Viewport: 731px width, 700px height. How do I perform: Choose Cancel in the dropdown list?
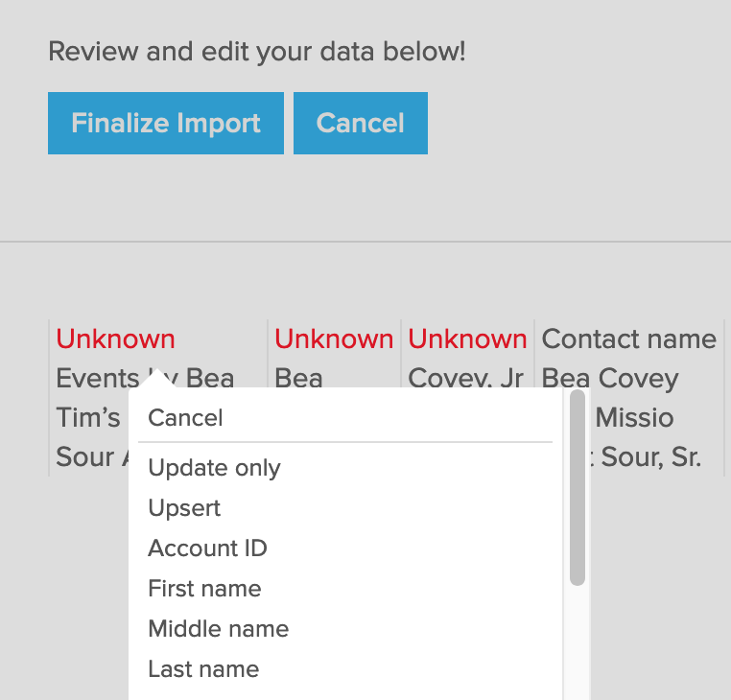(x=185, y=418)
